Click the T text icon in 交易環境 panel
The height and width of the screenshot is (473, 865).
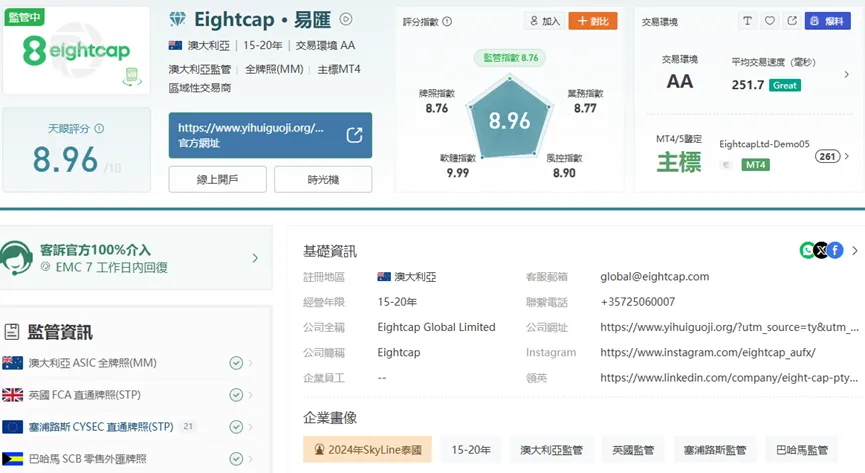coord(747,21)
